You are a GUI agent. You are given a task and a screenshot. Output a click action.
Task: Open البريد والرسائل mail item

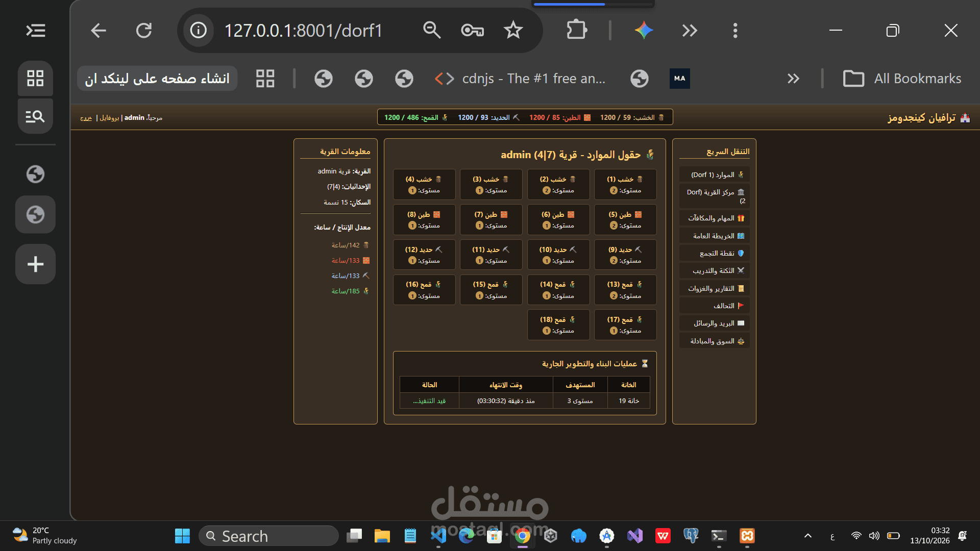[715, 323]
